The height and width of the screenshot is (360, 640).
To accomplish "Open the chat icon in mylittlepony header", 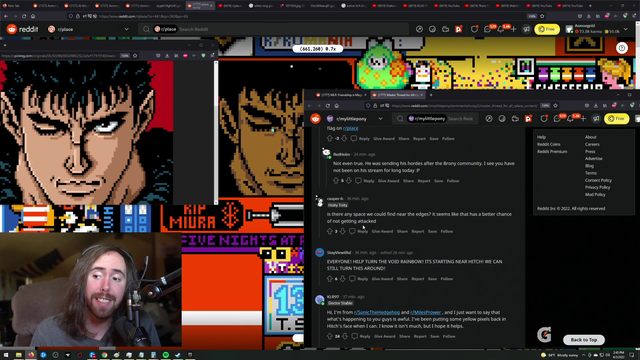I will coord(557,119).
